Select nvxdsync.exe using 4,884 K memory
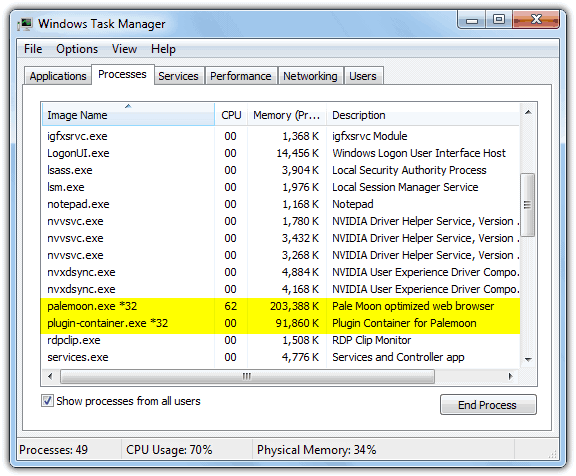The image size is (576, 476). click(x=281, y=272)
